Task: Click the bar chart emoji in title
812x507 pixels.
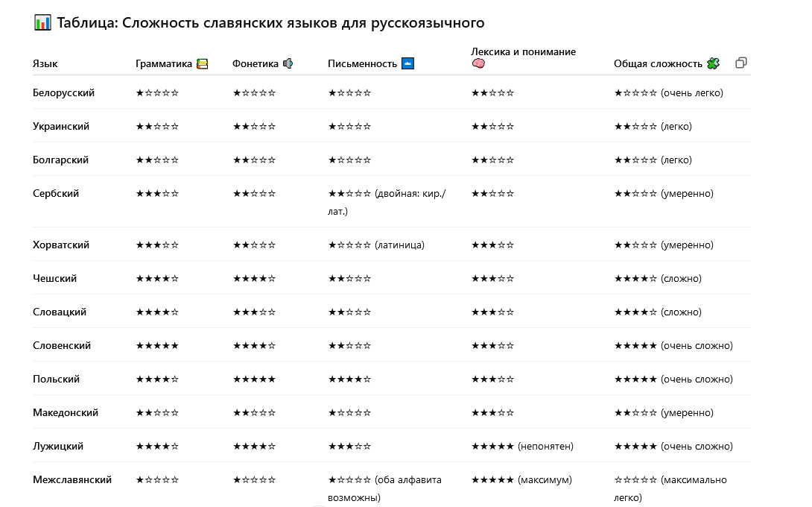Action: point(42,22)
